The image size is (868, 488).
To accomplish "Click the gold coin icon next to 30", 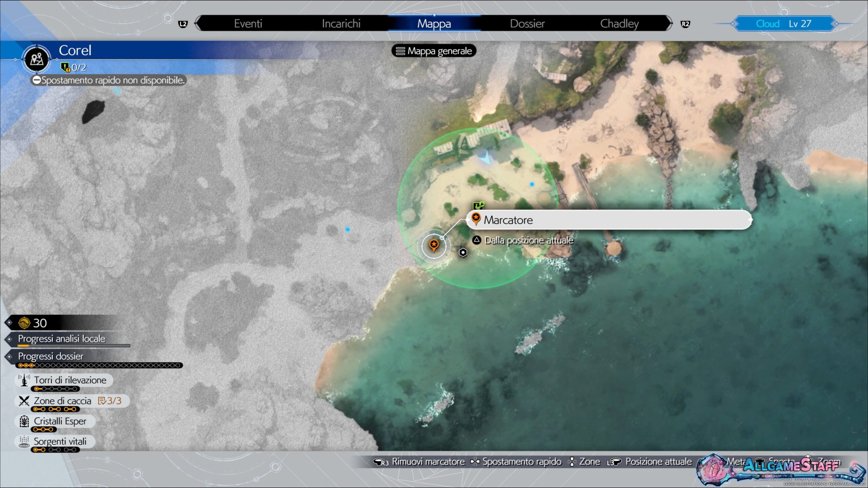I will (24, 323).
